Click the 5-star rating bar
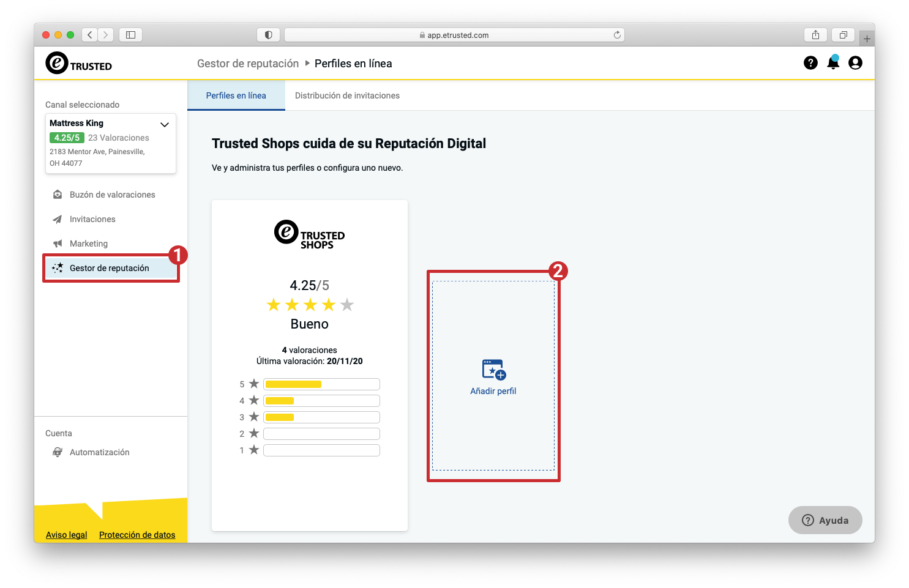This screenshot has width=909, height=588. tap(321, 384)
